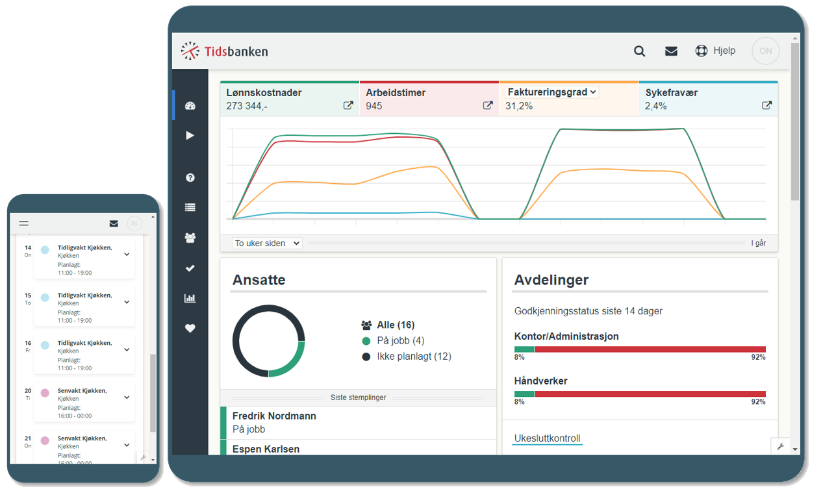Click Godkjenningsstatus siste 14 dager text
This screenshot has height=504, width=823.
point(589,311)
